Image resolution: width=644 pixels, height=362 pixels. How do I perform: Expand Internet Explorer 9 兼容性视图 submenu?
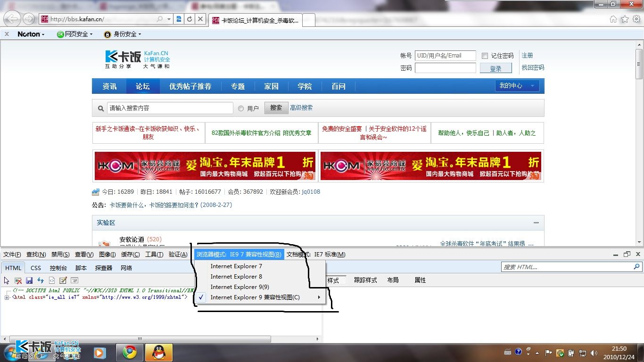click(260, 297)
